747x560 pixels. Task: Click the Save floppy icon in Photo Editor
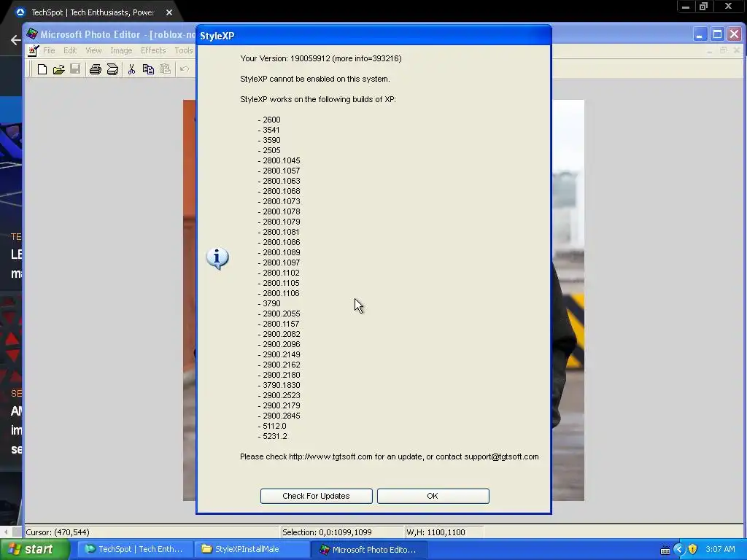click(x=75, y=69)
